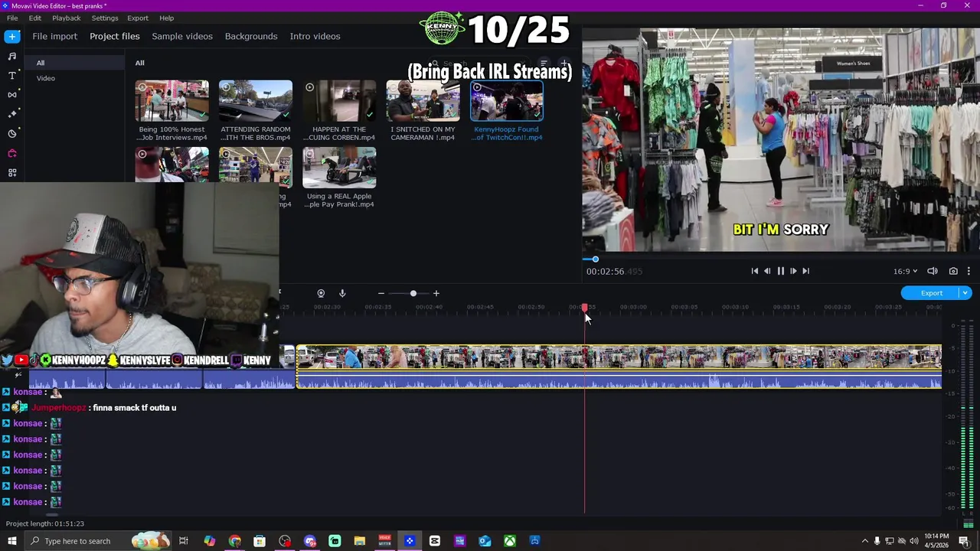
Task: Skip to the next clip
Action: click(805, 271)
